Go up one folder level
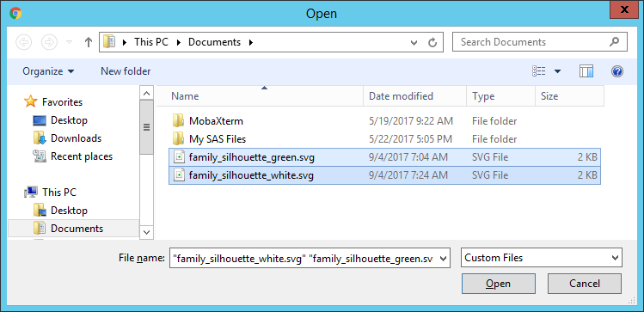The height and width of the screenshot is (312, 644). coord(89,42)
